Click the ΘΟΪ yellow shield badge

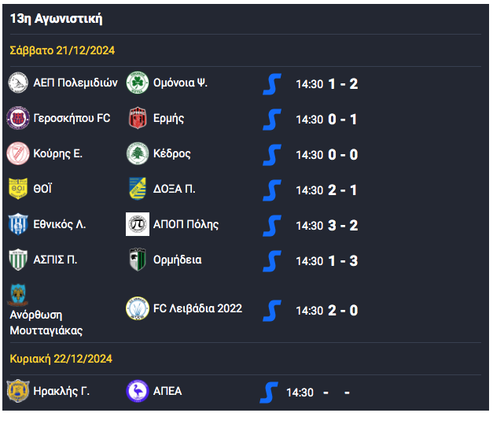(x=18, y=189)
